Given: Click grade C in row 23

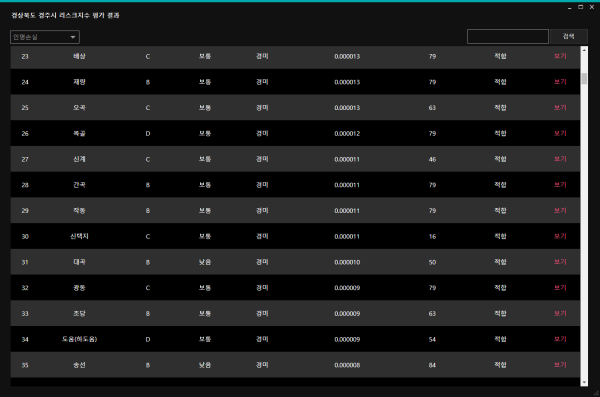Looking at the screenshot, I should 148,57.
